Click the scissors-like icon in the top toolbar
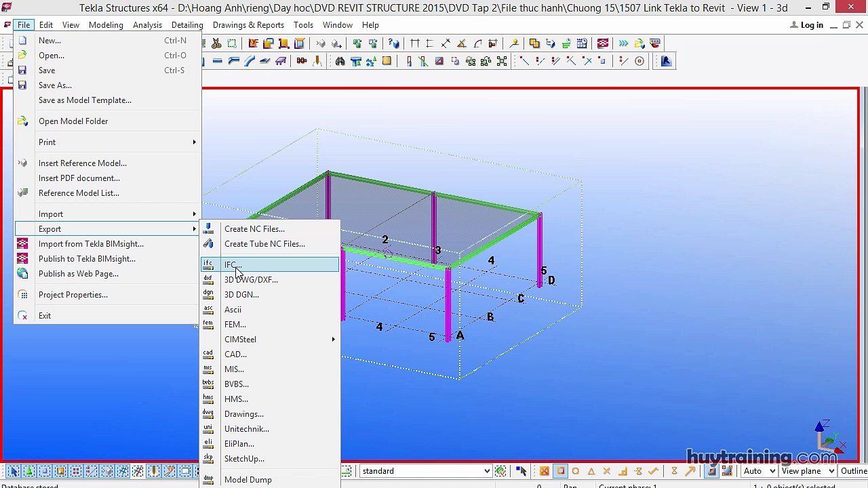 point(216,43)
